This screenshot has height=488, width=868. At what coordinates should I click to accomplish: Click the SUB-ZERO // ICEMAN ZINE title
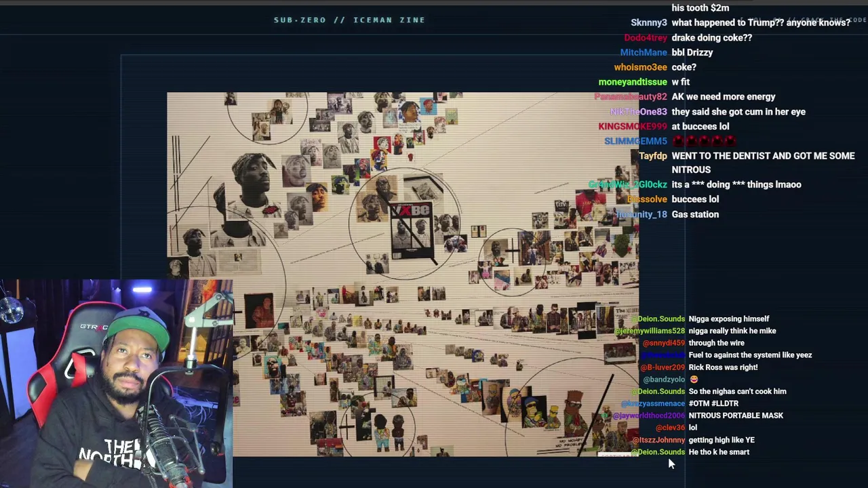[349, 20]
